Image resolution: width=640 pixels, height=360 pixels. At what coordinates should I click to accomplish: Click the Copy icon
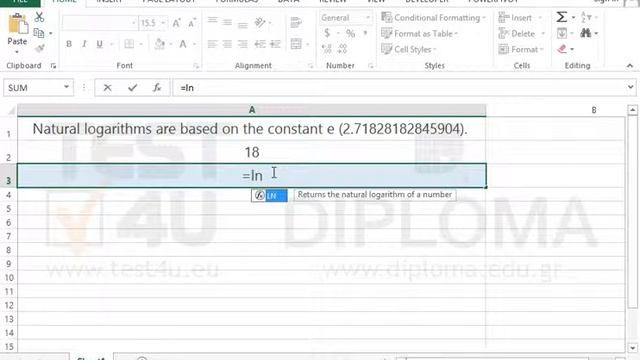point(39,33)
